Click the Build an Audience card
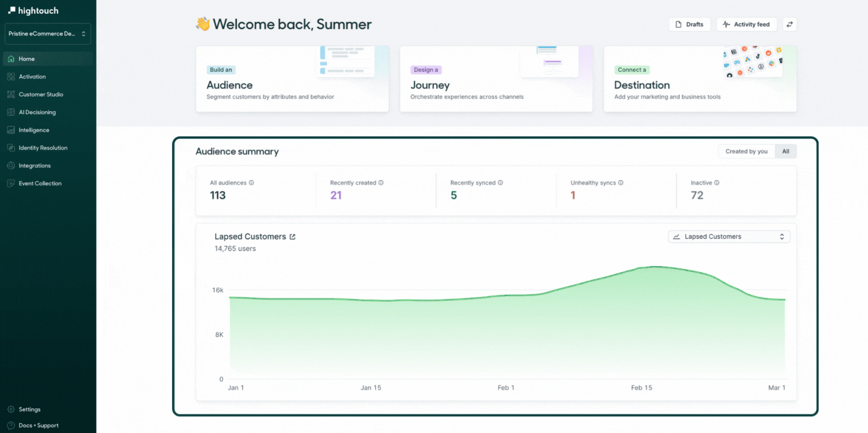 point(292,79)
